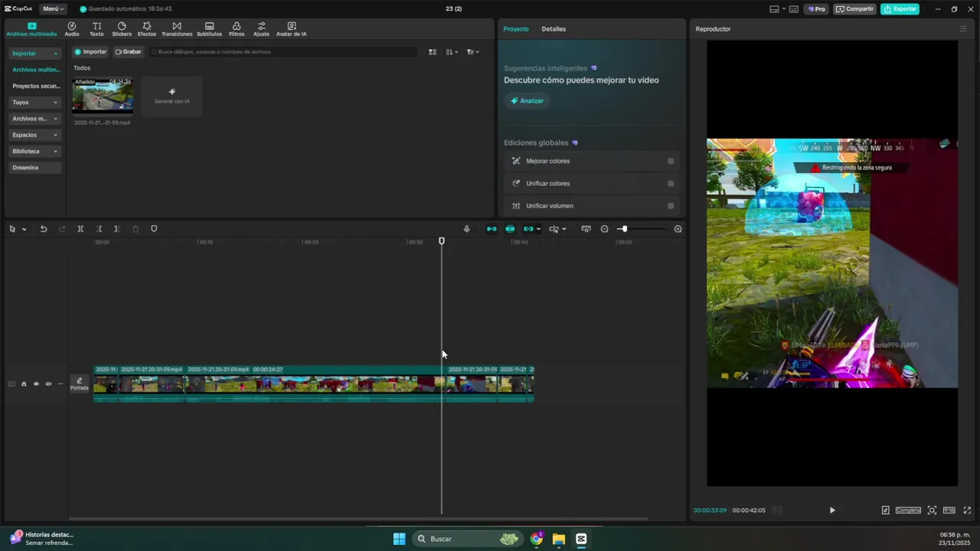Select the Archivos multimedia toolbar item
The width and height of the screenshot is (980, 551).
31,29
